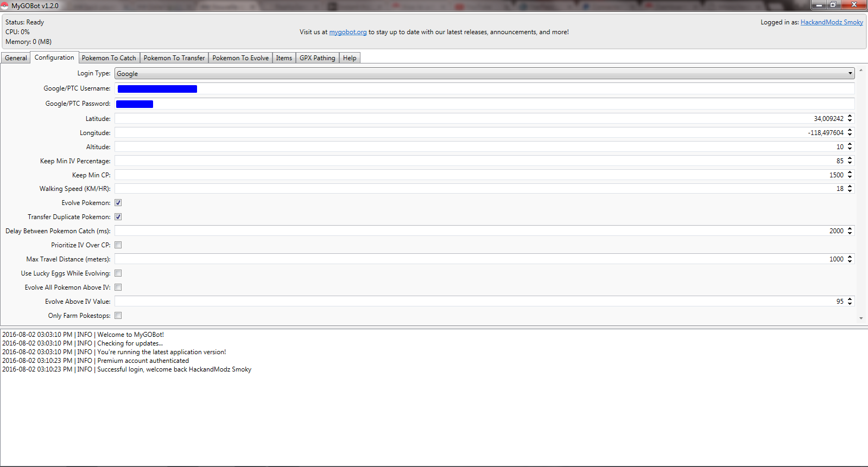Show the Help tab
Viewport: 868px width, 467px height.
pos(350,58)
